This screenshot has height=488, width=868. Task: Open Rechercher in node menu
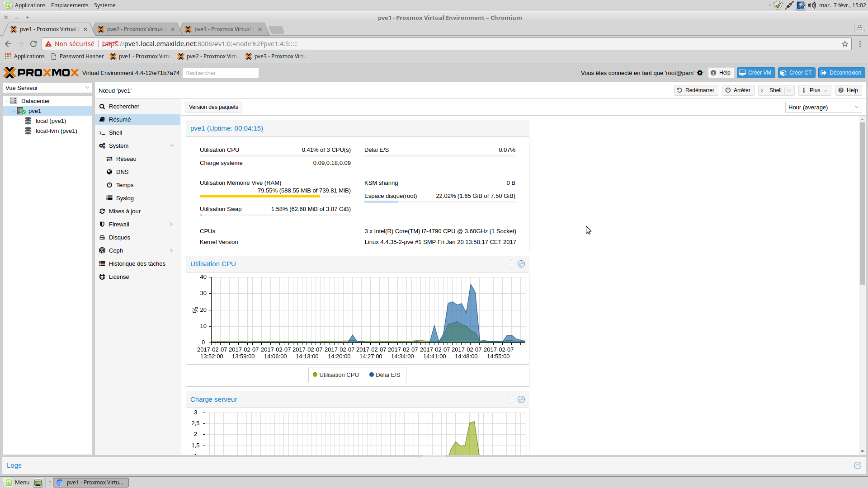[x=138, y=107]
